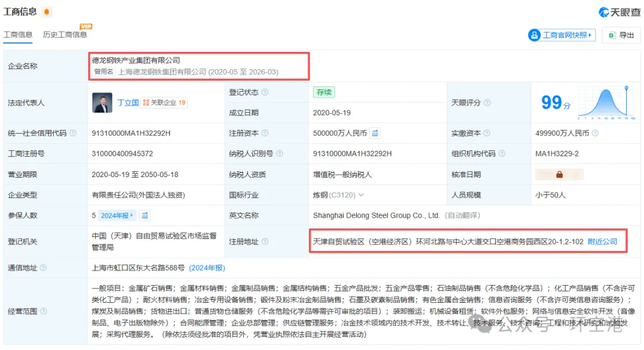Click registration number 310000400945372

coord(122,154)
